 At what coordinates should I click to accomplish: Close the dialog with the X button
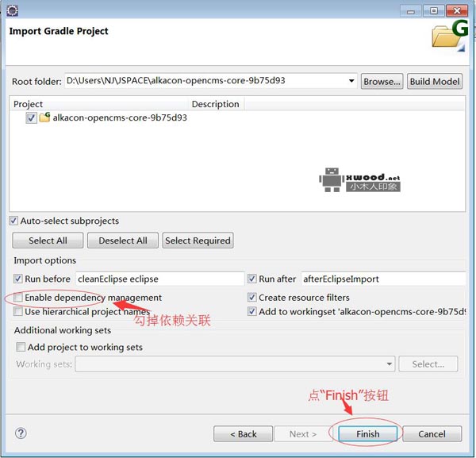[x=457, y=11]
